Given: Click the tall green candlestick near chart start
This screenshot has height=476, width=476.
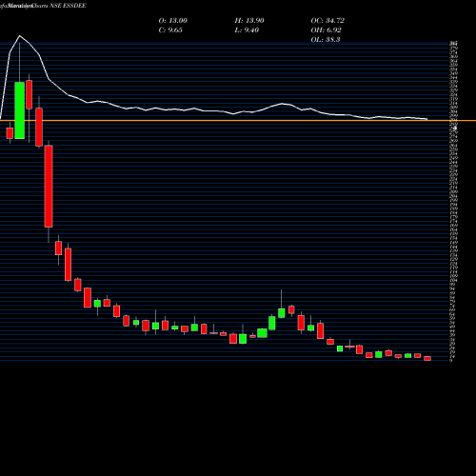Looking at the screenshot, I should point(20,110).
